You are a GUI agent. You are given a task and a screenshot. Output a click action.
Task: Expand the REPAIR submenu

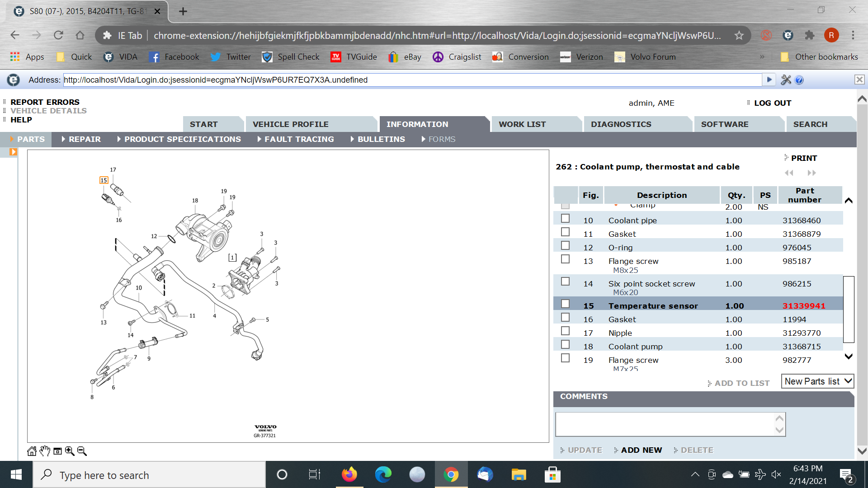[84, 139]
